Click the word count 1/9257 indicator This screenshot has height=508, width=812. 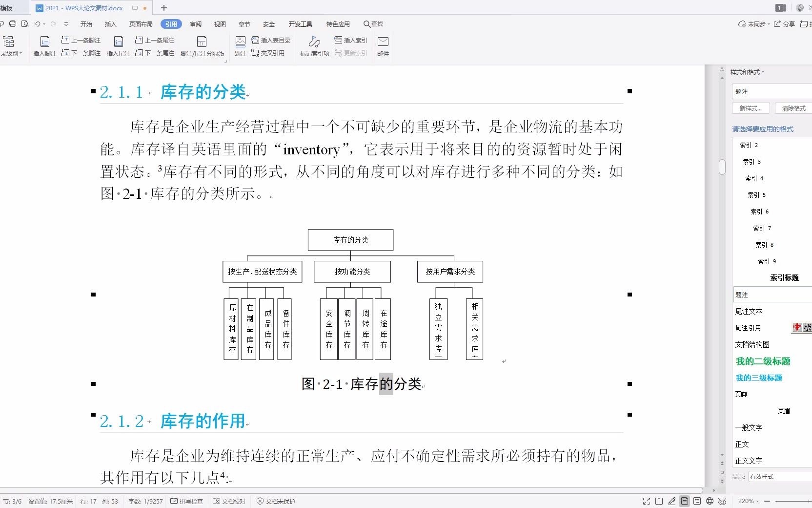(145, 501)
